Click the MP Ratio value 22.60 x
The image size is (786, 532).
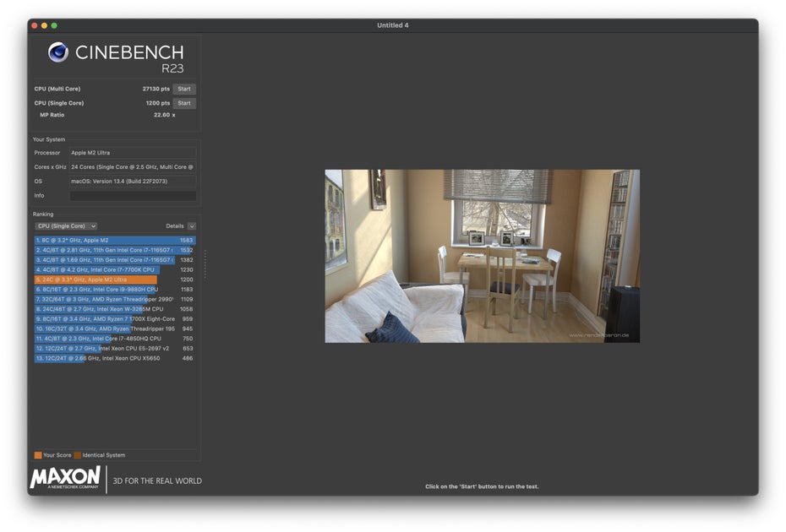(165, 115)
